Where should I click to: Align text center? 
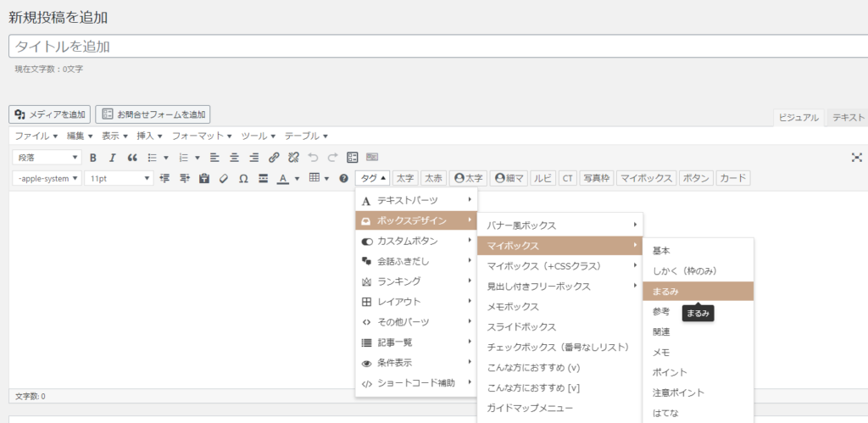tap(235, 158)
